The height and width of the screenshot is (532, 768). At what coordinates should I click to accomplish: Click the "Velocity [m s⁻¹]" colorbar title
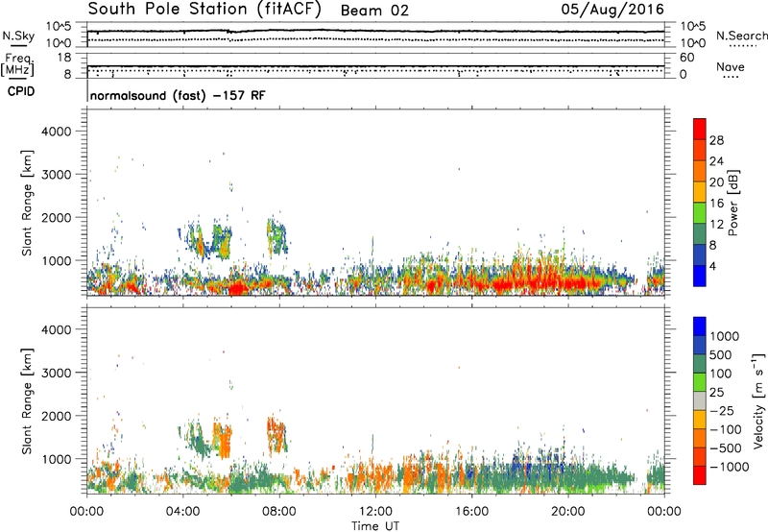758,400
